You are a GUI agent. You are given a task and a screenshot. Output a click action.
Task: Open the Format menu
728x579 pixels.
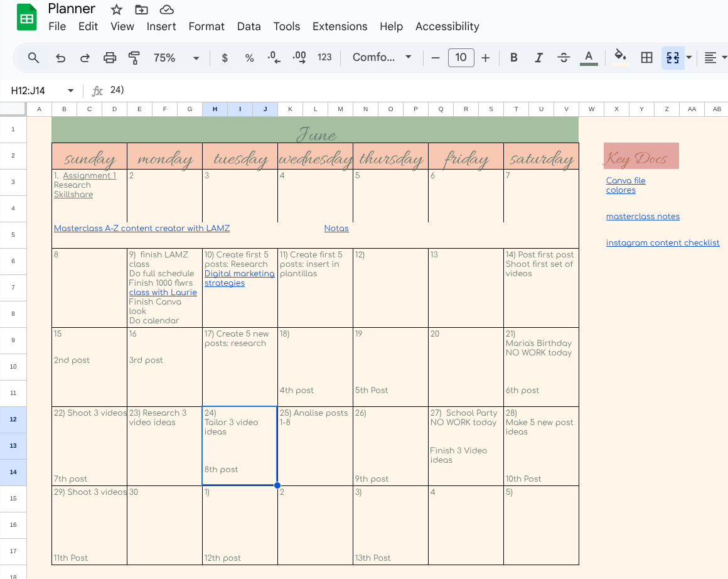[206, 26]
